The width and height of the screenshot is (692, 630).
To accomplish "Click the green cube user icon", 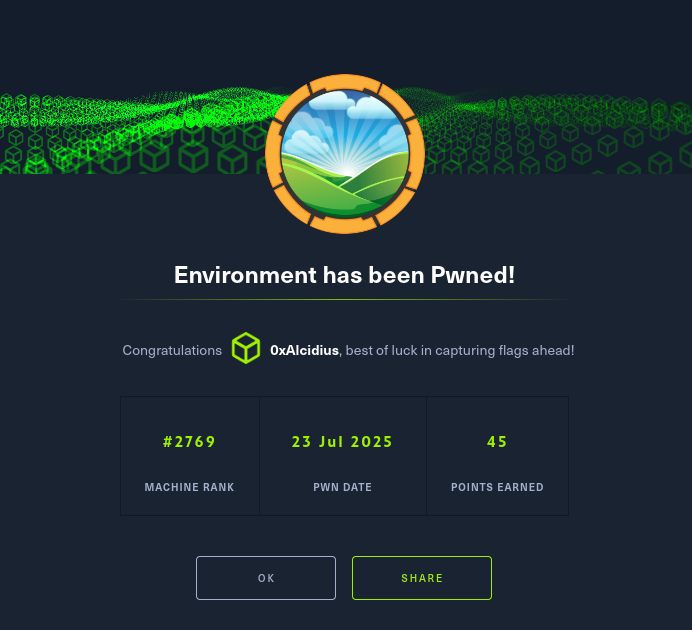I will coord(246,348).
